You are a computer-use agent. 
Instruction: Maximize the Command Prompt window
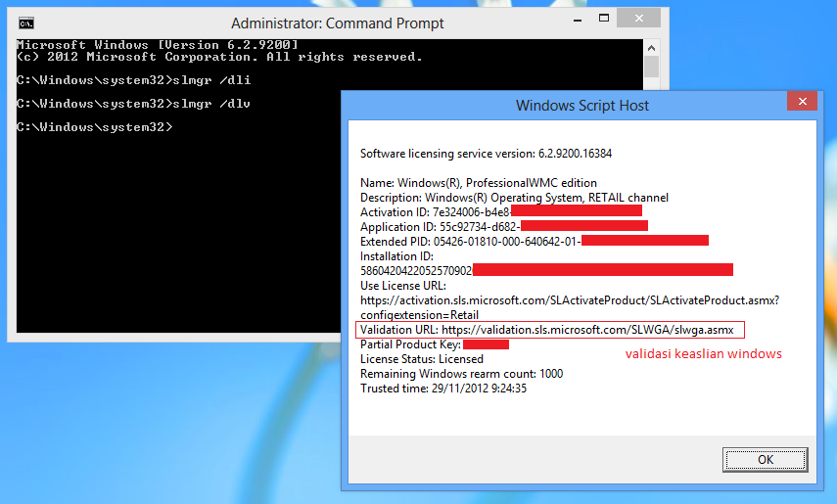tap(604, 19)
